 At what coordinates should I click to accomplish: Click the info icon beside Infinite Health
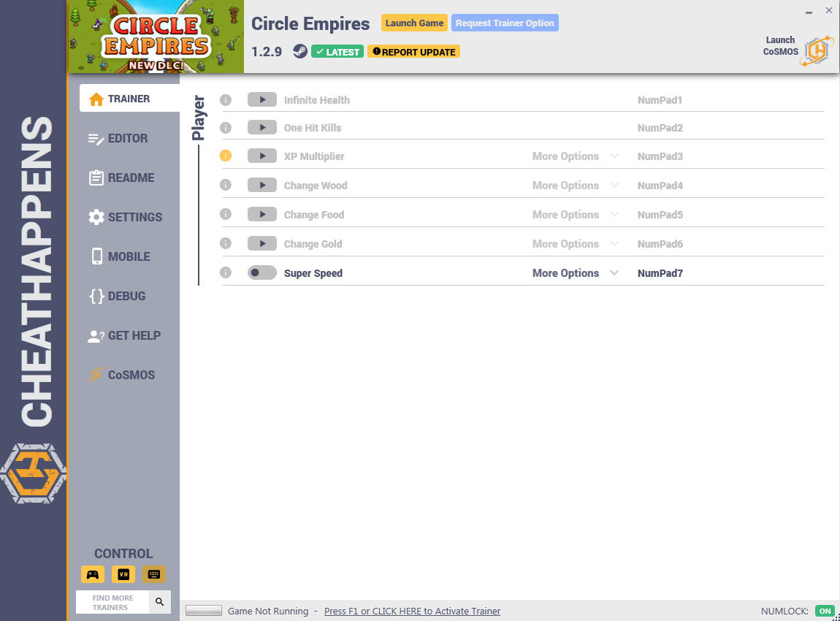pos(226,99)
